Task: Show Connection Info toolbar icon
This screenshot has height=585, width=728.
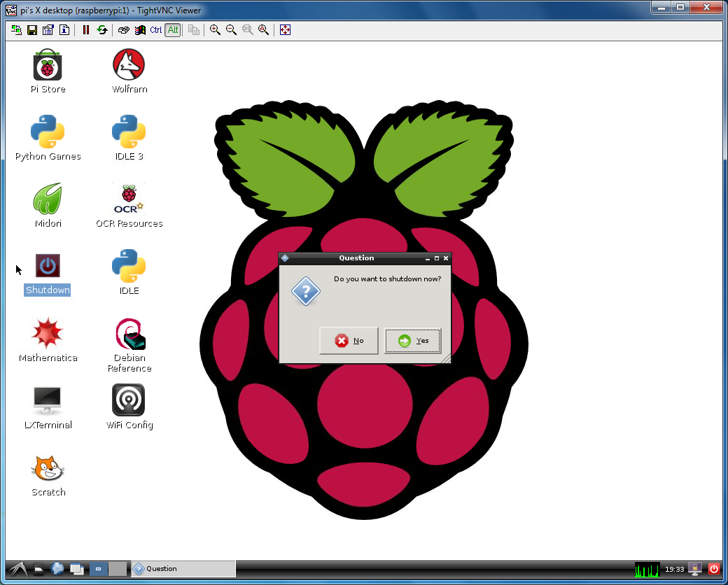Action: coord(64,30)
